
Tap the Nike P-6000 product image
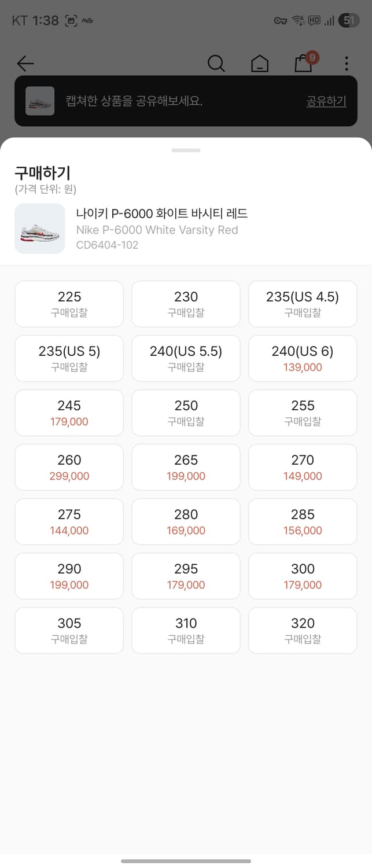pyautogui.click(x=40, y=229)
